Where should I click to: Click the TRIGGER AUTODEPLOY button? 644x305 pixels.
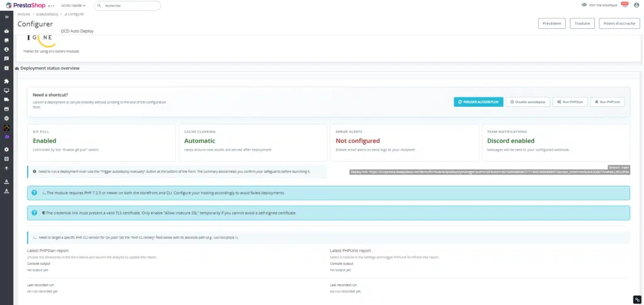(x=479, y=102)
